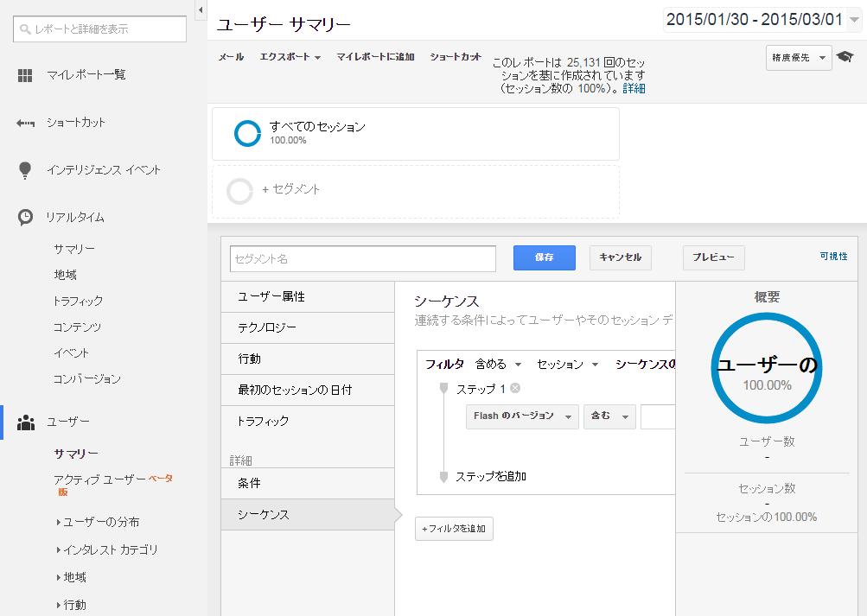
Task: Remove ステップ 1 with the x icon
Action: click(x=515, y=389)
